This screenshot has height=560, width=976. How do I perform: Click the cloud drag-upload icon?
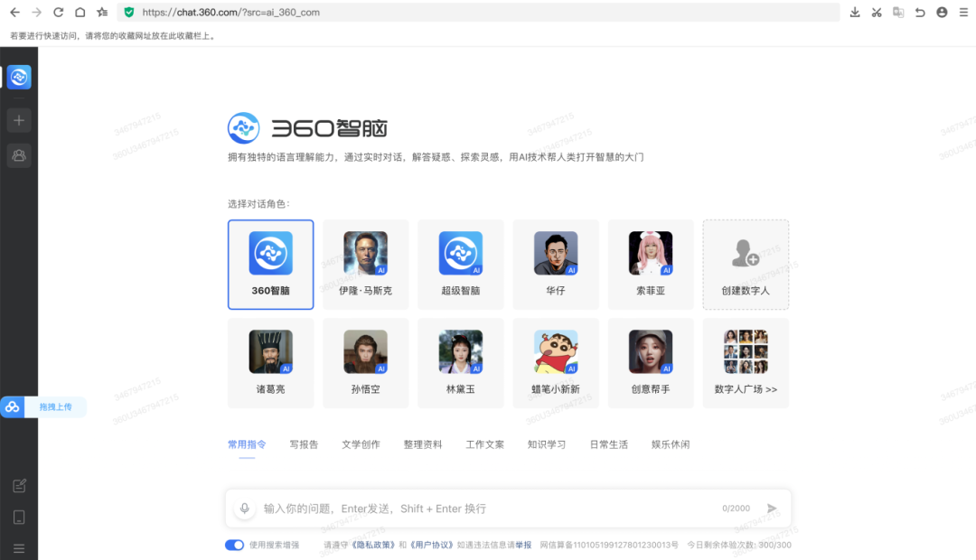(12, 407)
